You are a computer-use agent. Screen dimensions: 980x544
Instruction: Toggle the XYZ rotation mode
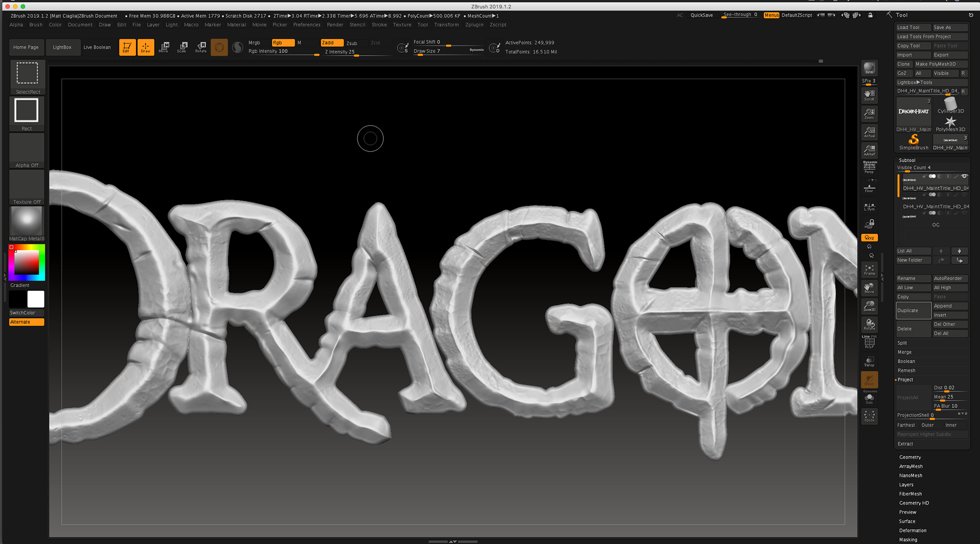[869, 238]
